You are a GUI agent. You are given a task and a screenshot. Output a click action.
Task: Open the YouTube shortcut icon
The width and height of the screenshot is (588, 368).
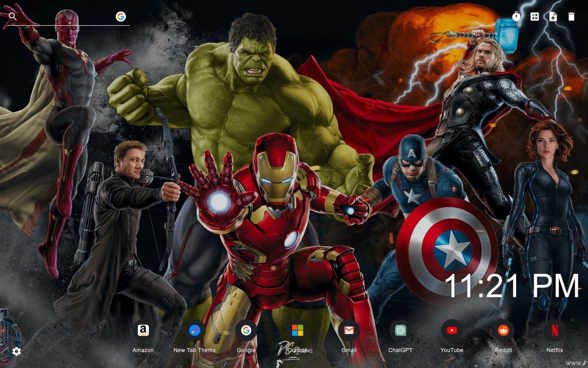pos(452,330)
